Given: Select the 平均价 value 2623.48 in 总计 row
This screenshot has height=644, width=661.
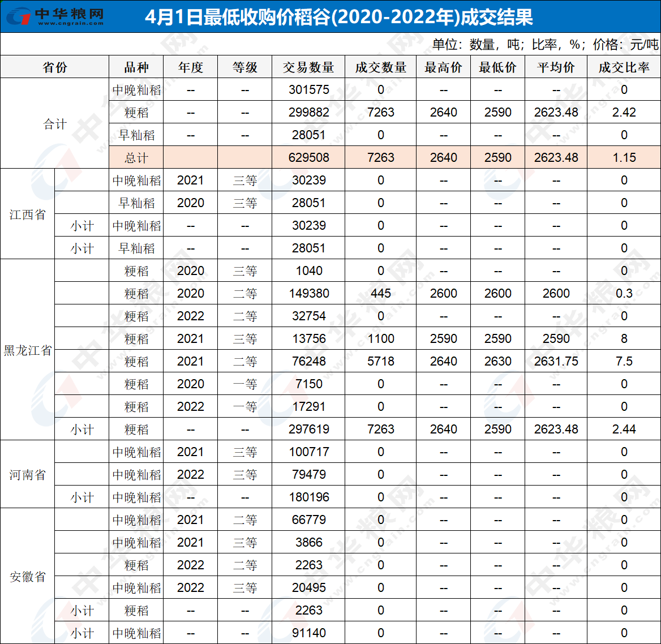Looking at the screenshot, I should [x=556, y=157].
